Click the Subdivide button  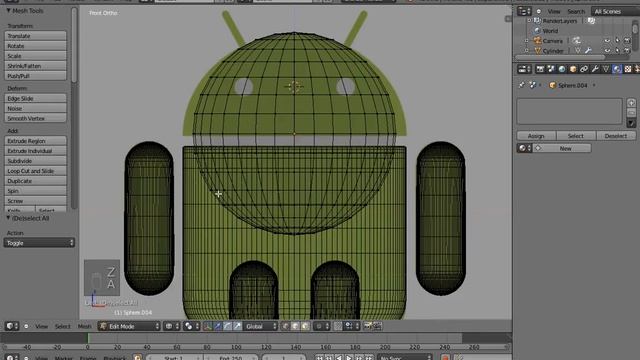coord(36,161)
